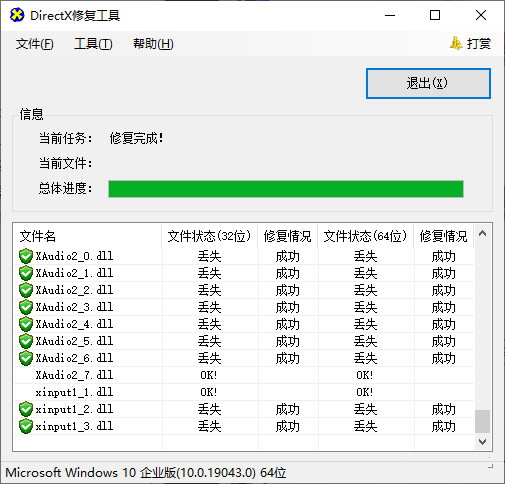Viewport: 505px width, 484px height.
Task: Click 32位 OK! status of XAudio2_7.dll
Action: coord(209,375)
